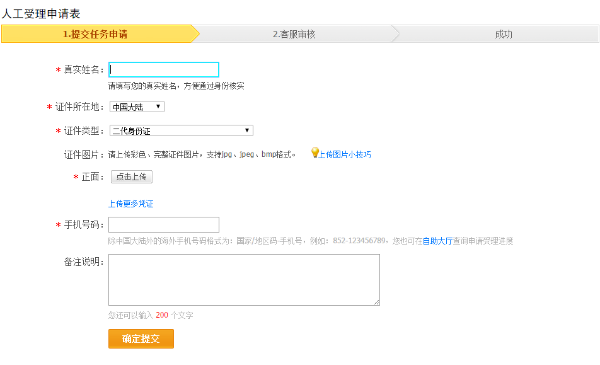Viewport: 600px width, 365px height.
Task: Select the 成功 step tab
Action: [x=496, y=34]
